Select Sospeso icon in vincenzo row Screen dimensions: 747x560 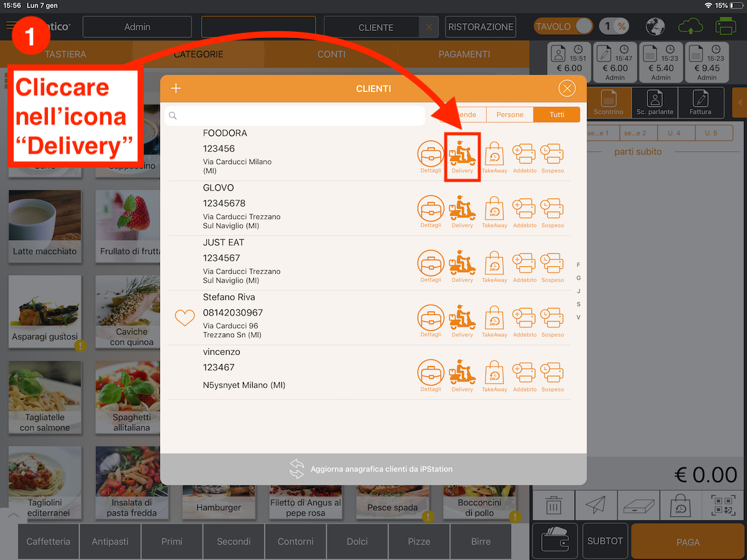552,376
